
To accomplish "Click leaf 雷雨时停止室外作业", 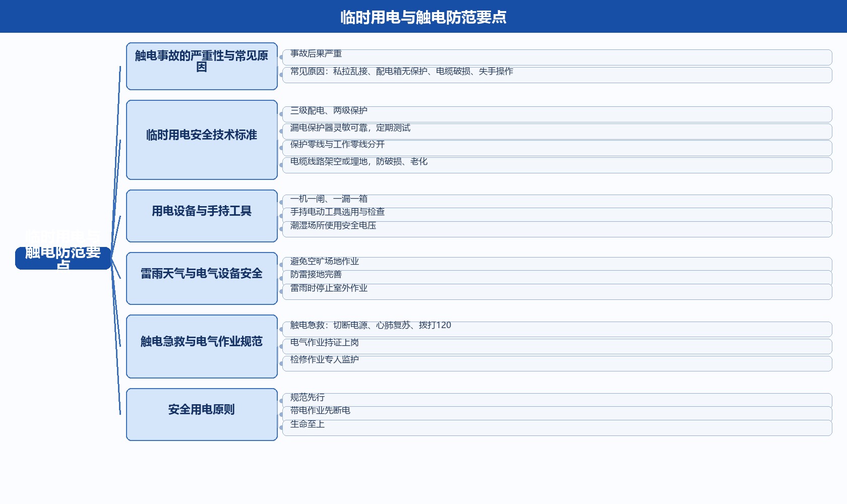I will [557, 292].
